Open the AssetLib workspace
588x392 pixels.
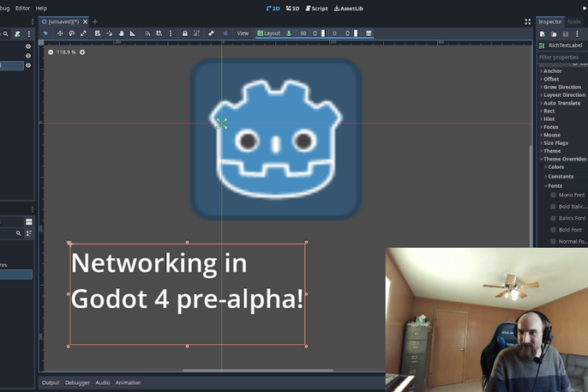point(349,9)
